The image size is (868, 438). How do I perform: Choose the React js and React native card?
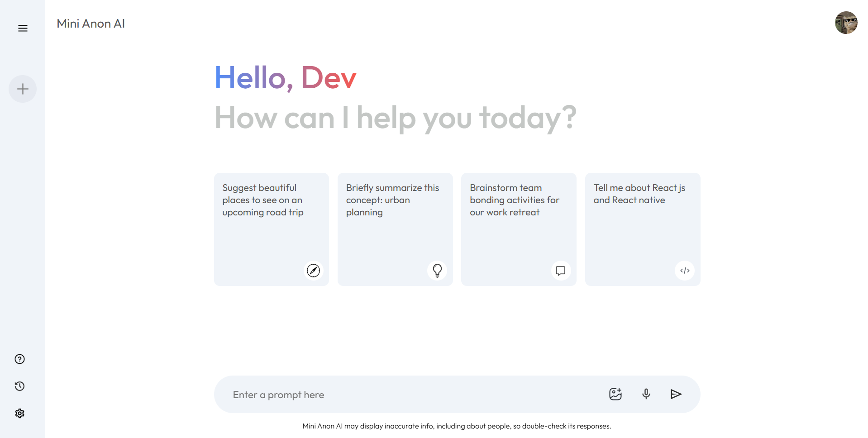643,229
